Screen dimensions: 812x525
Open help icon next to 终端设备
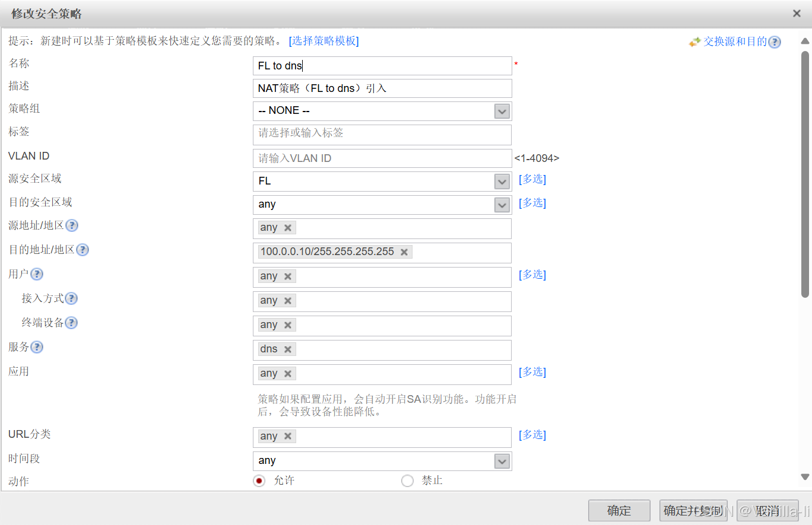pyautogui.click(x=71, y=323)
